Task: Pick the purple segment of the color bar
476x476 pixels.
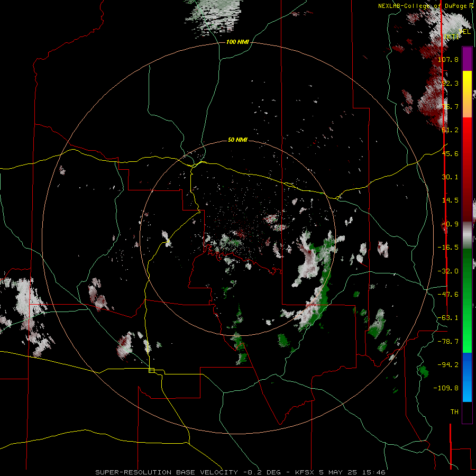Action: [467, 59]
